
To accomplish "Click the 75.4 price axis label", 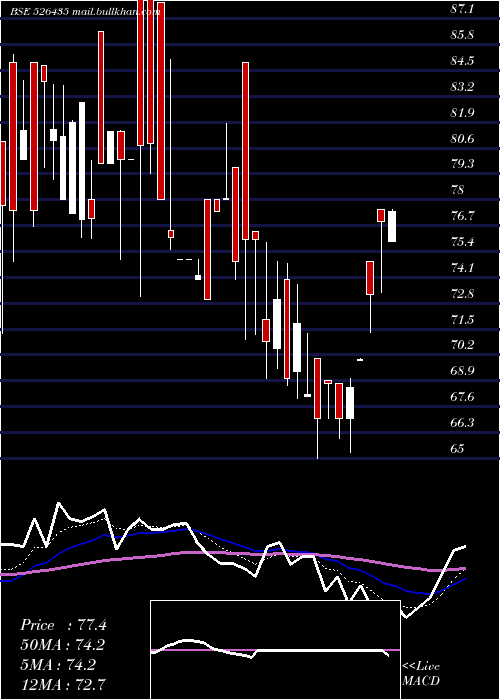I will [x=462, y=242].
